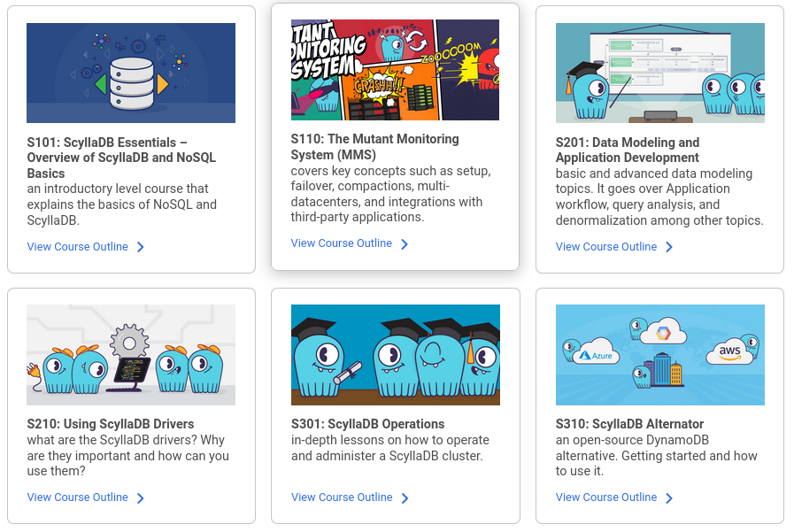Open View Course Outline for S110 Mutant Monitoring System
794x532 pixels.
342,243
